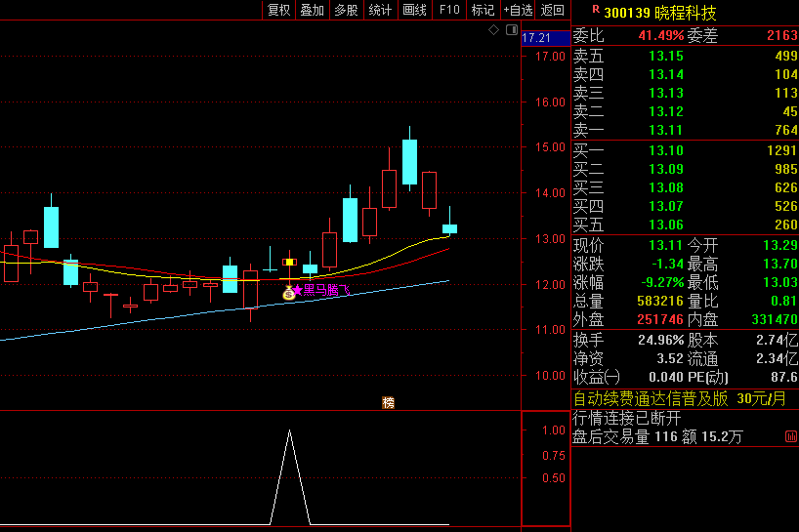The width and height of the screenshot is (799, 532).
Task: Open the after-hours trading chart icon
Action: click(789, 436)
